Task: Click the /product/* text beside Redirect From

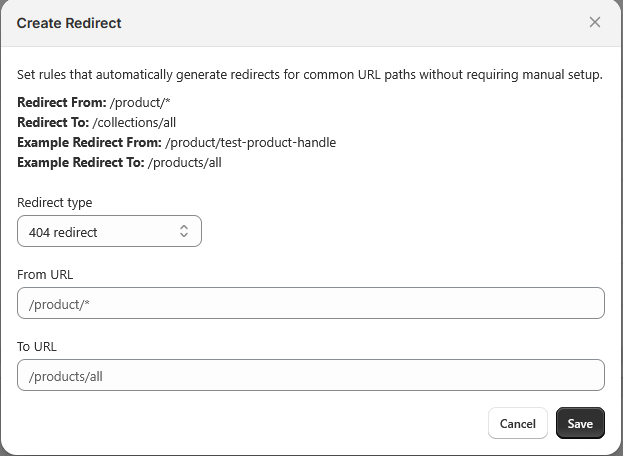Action: [x=134, y=103]
